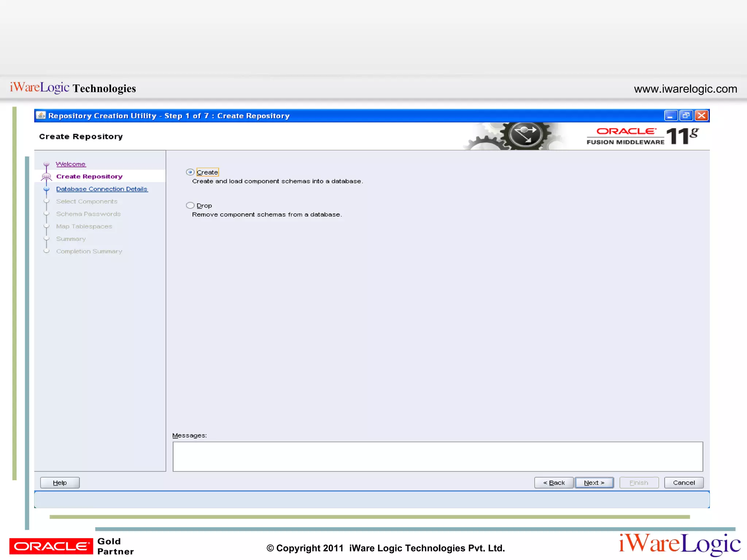This screenshot has height=560, width=747.
Task: Click the Java icon in title bar
Action: coord(41,116)
